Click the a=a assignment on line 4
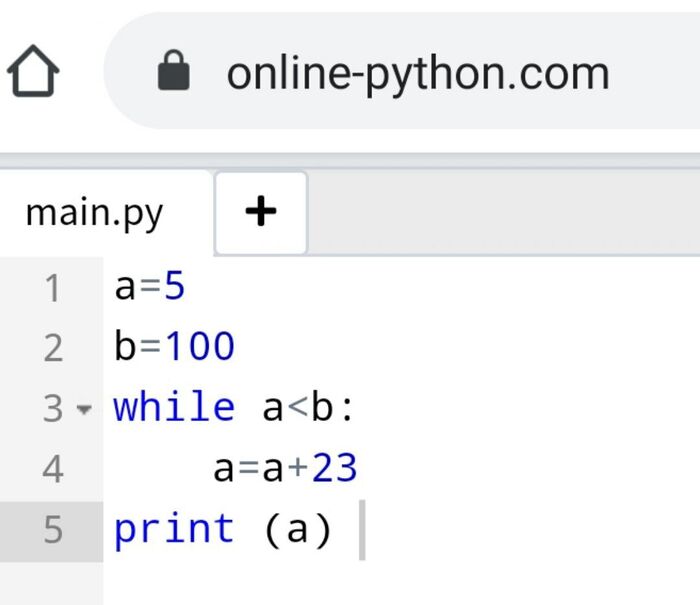 250,468
